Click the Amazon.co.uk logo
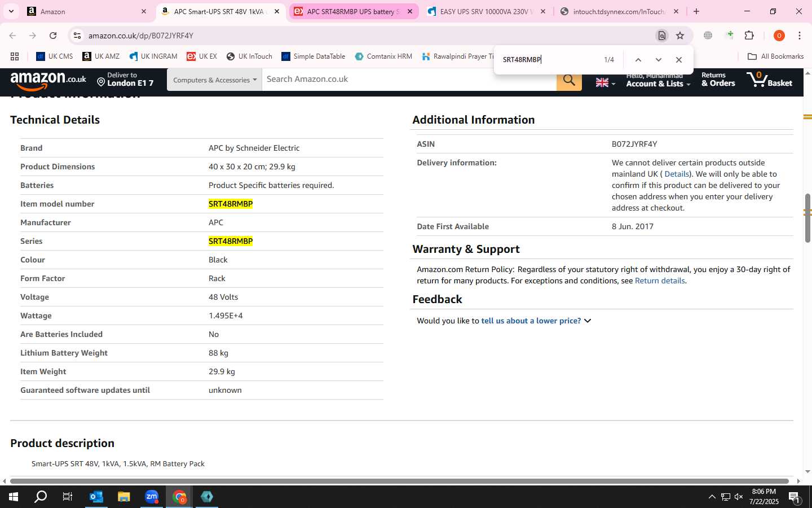The width and height of the screenshot is (812, 508). 48,81
